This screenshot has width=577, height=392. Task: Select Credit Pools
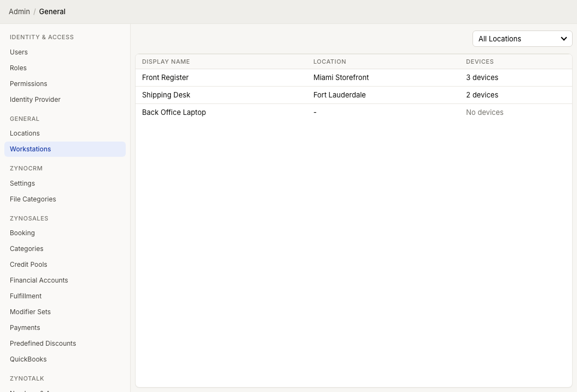65,265
